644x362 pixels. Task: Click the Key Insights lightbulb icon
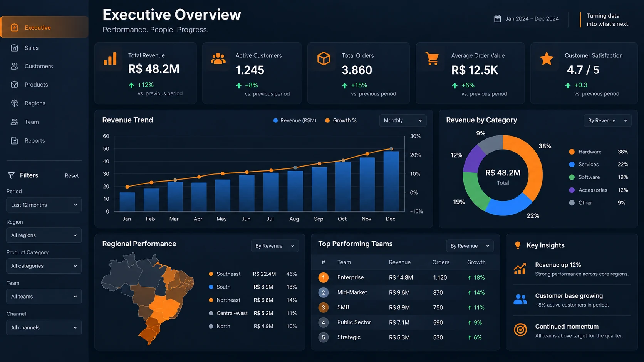518,245
